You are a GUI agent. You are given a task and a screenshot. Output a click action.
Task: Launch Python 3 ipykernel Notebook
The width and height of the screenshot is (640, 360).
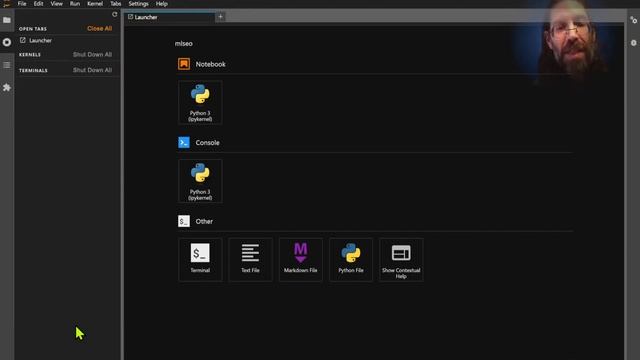(x=200, y=102)
